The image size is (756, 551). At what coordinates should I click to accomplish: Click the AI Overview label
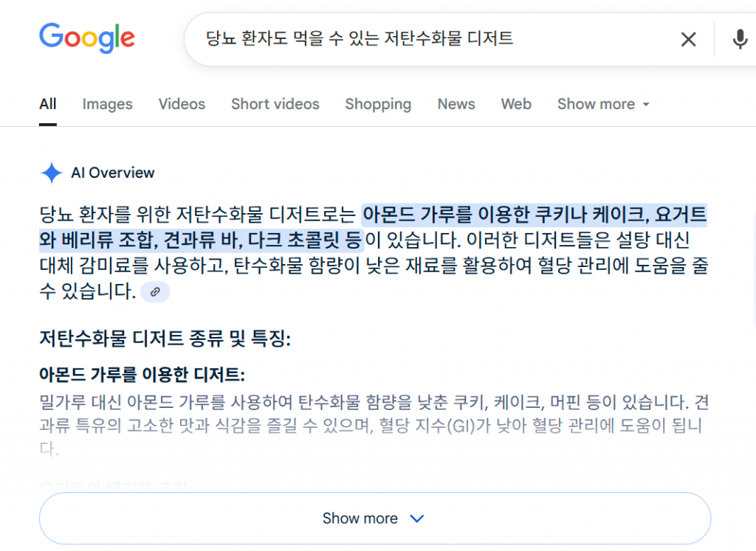tap(113, 173)
